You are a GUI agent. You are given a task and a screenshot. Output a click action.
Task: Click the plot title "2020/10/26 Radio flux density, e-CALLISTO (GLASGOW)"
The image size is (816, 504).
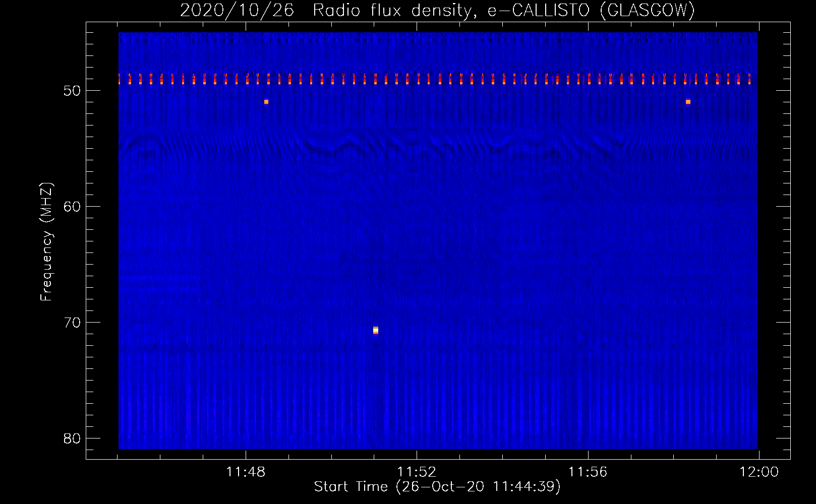click(x=437, y=10)
